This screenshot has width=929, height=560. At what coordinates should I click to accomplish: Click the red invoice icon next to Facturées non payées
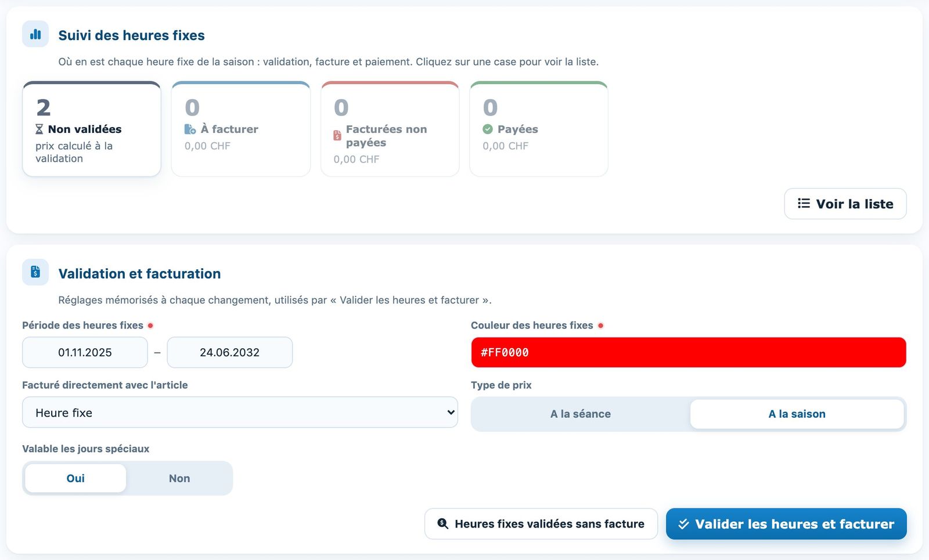(x=337, y=136)
